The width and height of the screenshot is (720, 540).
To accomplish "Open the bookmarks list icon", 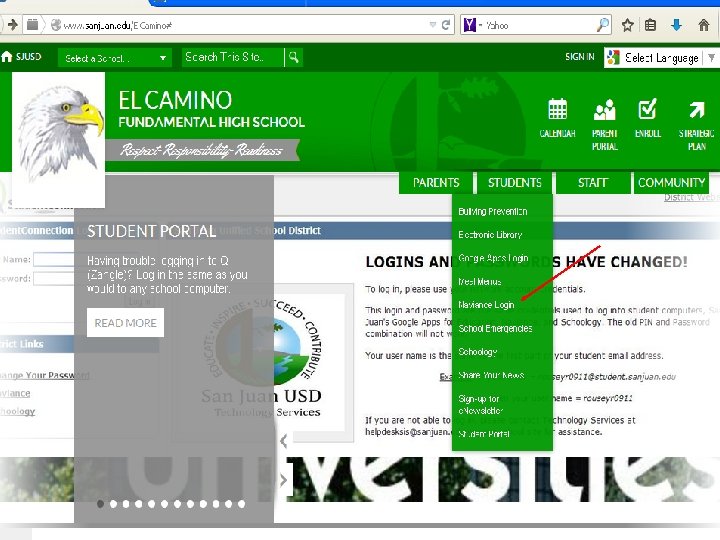I will pyautogui.click(x=650, y=25).
